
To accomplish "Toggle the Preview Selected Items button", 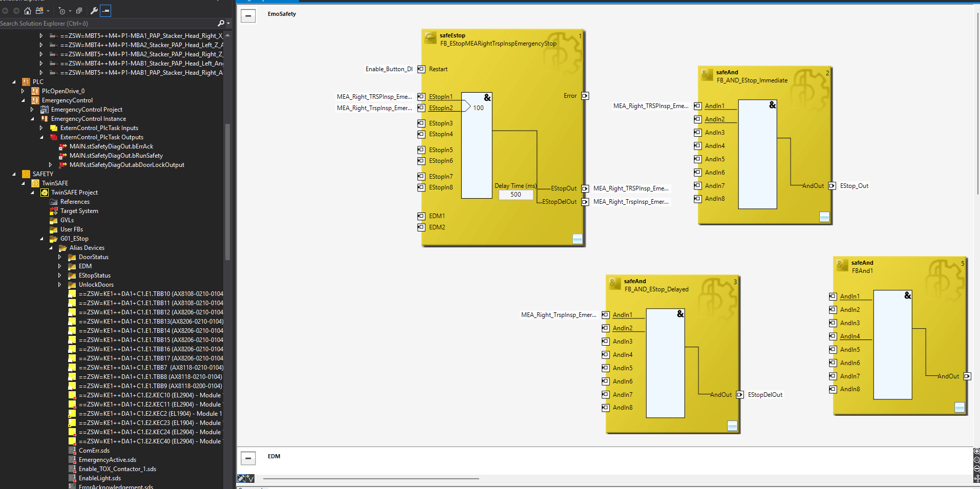I will pyautogui.click(x=105, y=11).
